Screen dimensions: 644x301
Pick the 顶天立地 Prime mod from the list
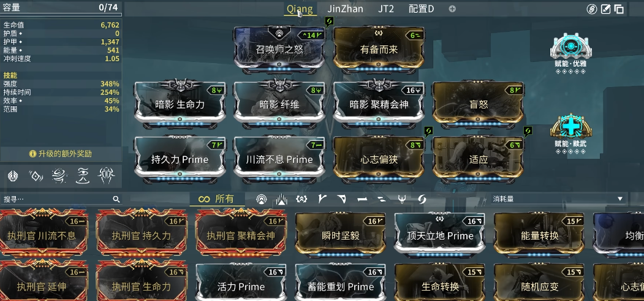439,234
